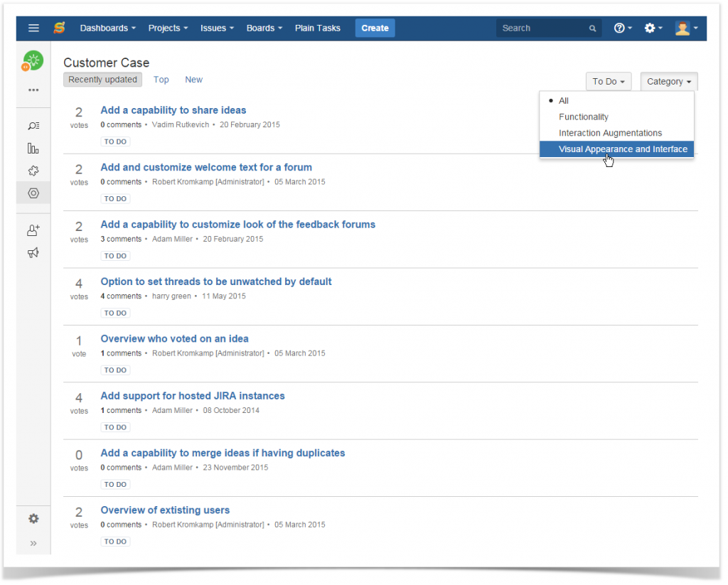Expand the user profile menu in the header

685,28
